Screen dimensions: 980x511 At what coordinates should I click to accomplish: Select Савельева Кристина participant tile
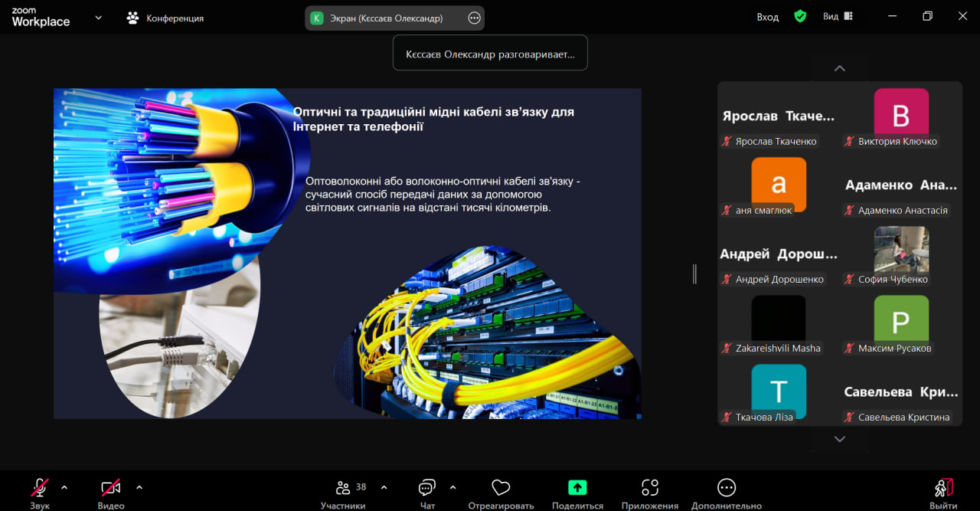[901, 392]
